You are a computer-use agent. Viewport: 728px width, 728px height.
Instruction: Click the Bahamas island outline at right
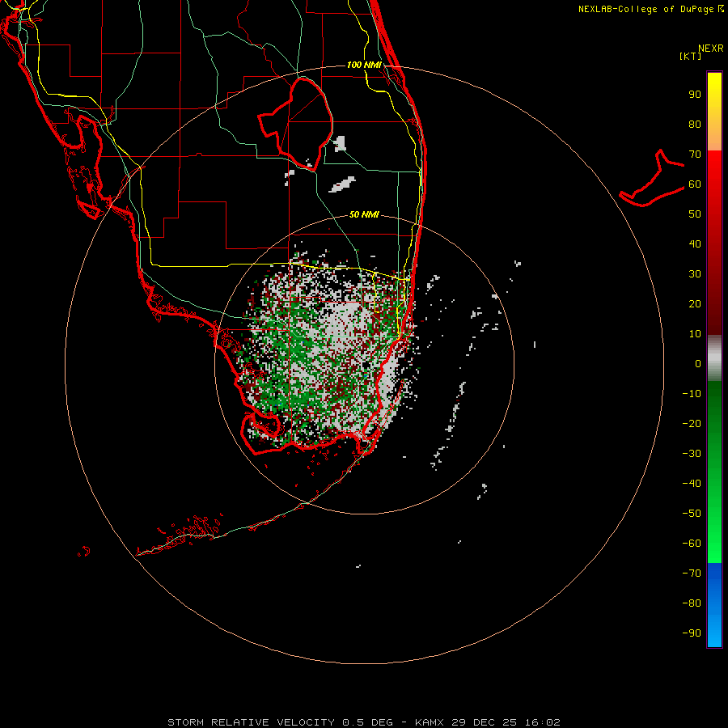[x=652, y=178]
